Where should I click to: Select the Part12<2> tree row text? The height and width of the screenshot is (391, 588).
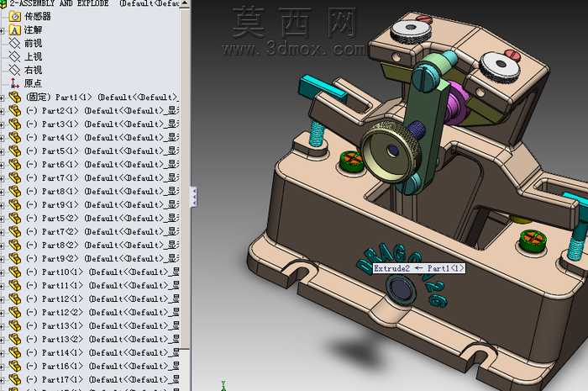click(x=102, y=313)
